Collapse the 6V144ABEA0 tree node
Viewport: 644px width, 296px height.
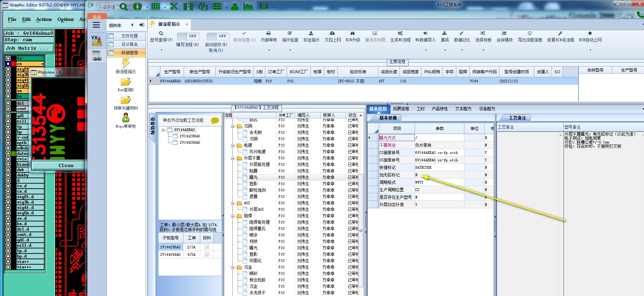tap(163, 130)
